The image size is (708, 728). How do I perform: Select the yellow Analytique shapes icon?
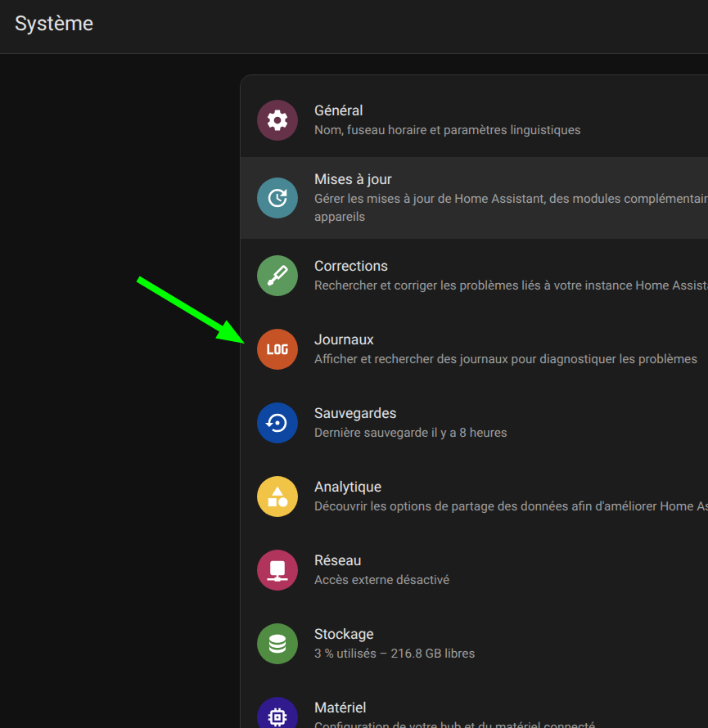277,497
